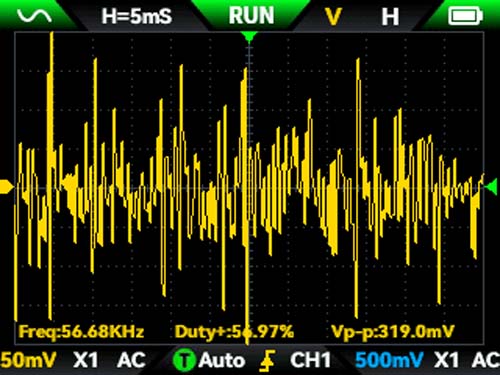Click the green trigger position marker at top
The width and height of the screenshot is (500, 375).
click(249, 37)
